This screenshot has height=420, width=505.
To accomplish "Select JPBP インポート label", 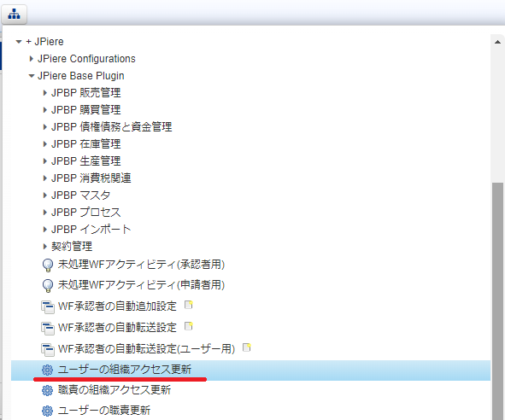I will point(91,229).
